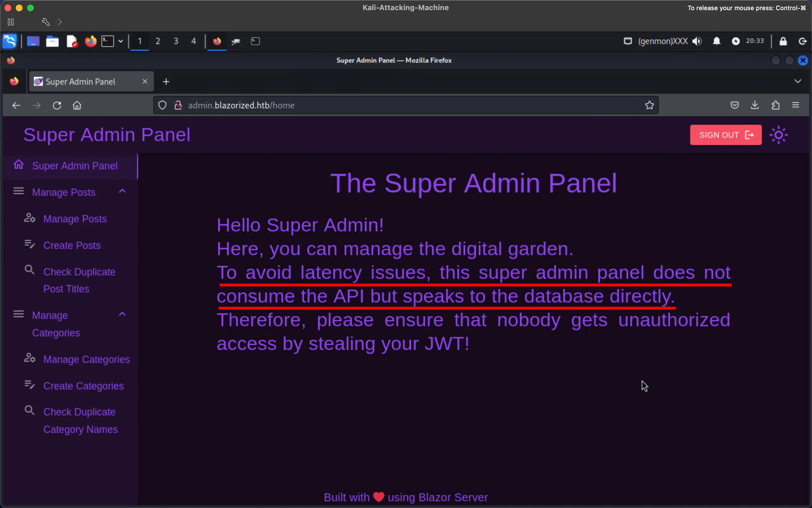Pause the virtual machine
This screenshot has width=812, height=508.
tap(11, 22)
